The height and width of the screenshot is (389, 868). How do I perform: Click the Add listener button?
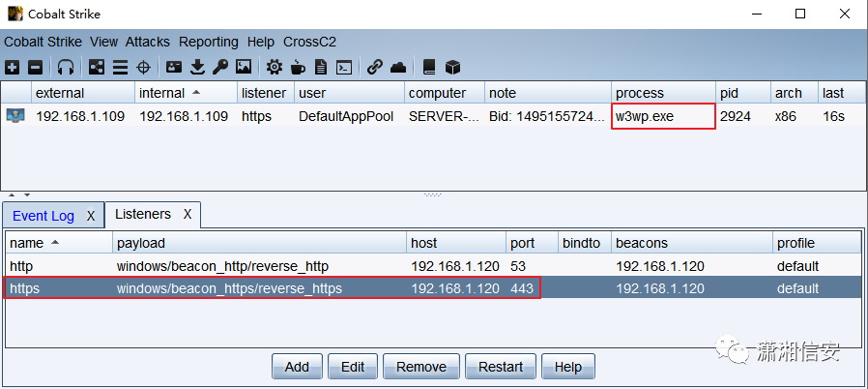pos(297,367)
